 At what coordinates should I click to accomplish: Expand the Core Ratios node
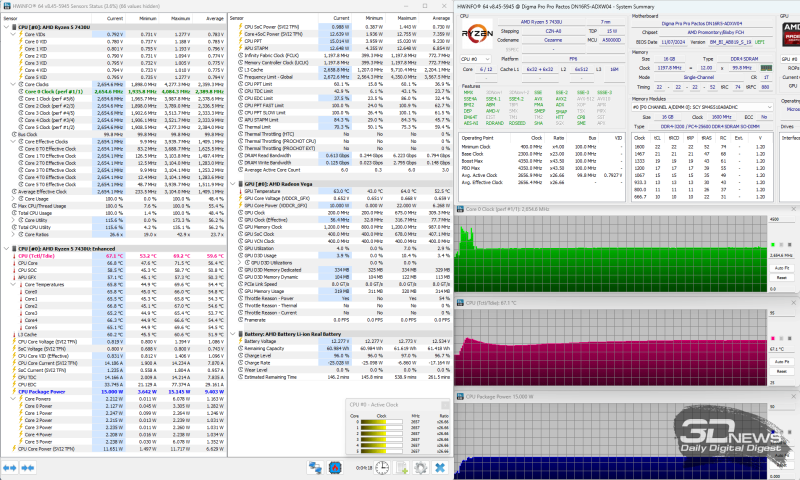tap(13, 235)
